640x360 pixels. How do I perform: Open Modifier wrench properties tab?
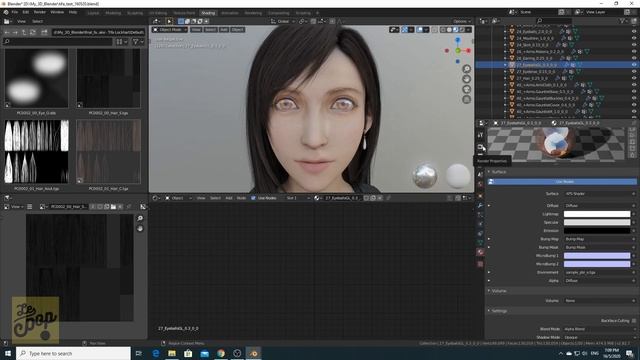(480, 205)
